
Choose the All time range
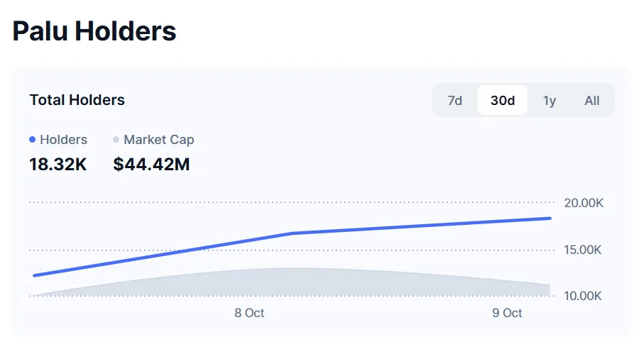592,101
